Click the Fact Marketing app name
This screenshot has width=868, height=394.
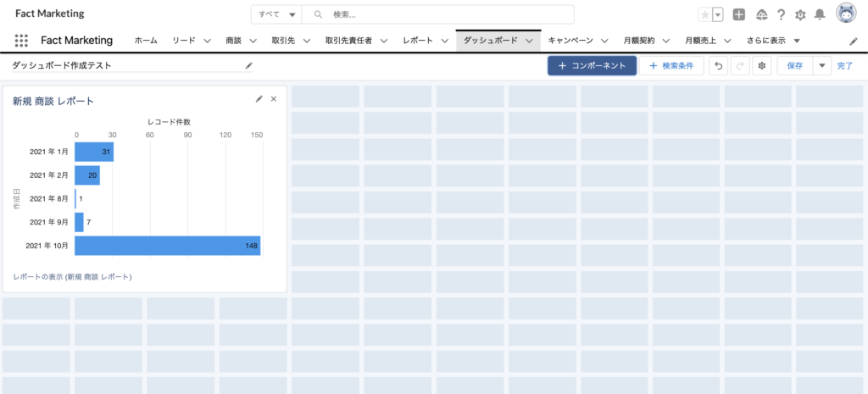pos(77,41)
